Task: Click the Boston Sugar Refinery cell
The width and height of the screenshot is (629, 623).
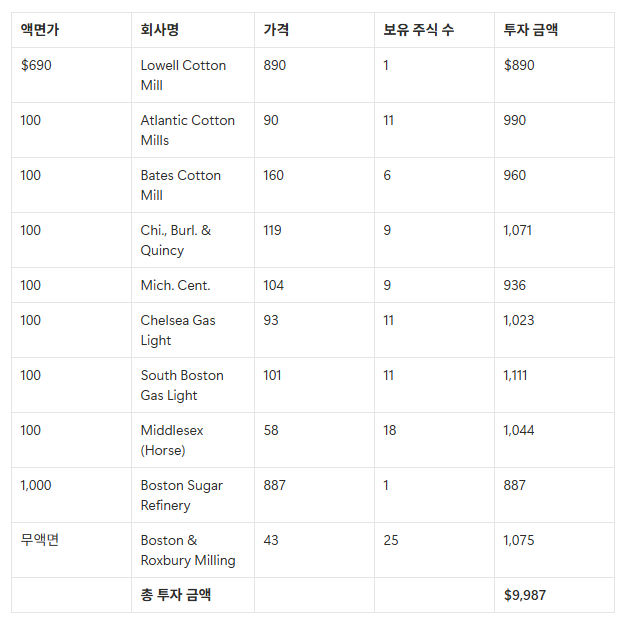Action: pyautogui.click(x=182, y=495)
